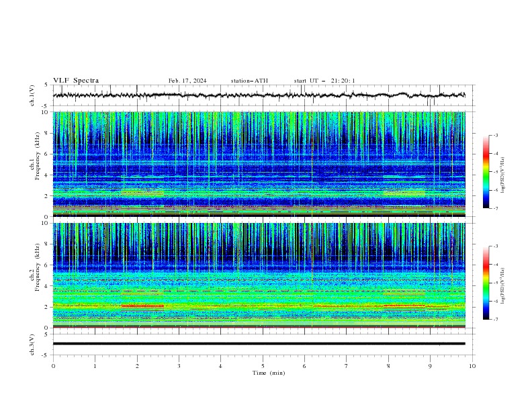This screenshot has height=411, width=532.
Task: Click time axis tick label "7" at bottom
Action: [347, 366]
